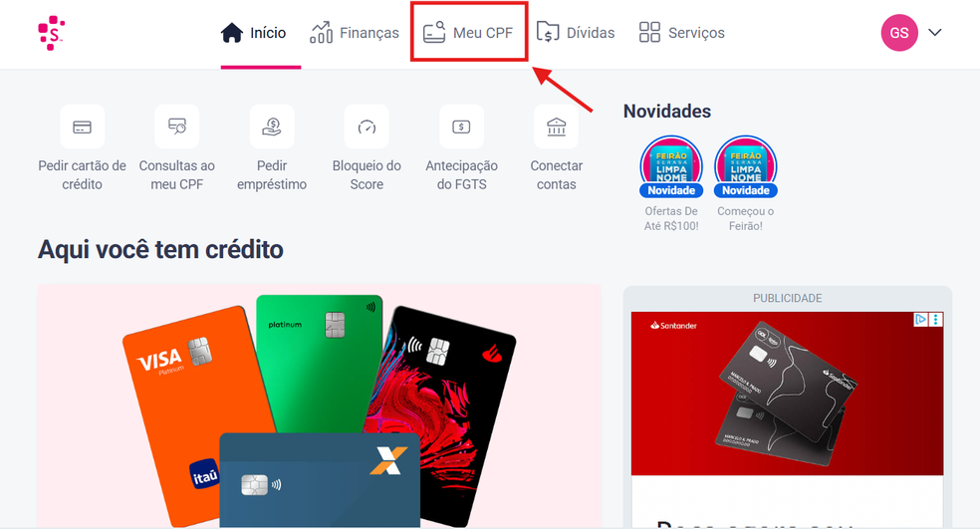Switch to the Meu CPF tab
The width and height of the screenshot is (980, 529).
468,33
